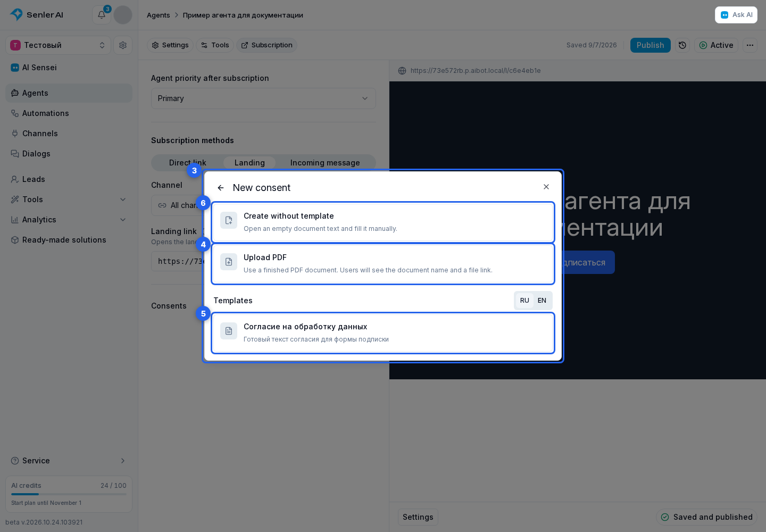Open the more options ellipsis menu
The height and width of the screenshot is (532, 766).
750,45
